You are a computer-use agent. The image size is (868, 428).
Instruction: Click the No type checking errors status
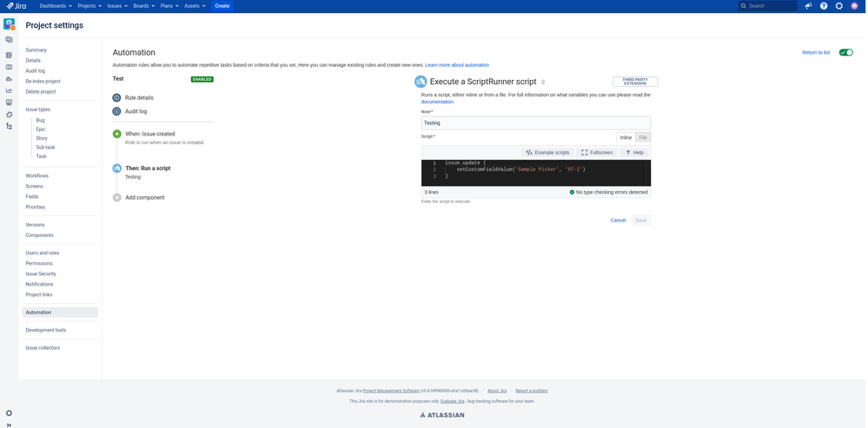[x=608, y=193]
